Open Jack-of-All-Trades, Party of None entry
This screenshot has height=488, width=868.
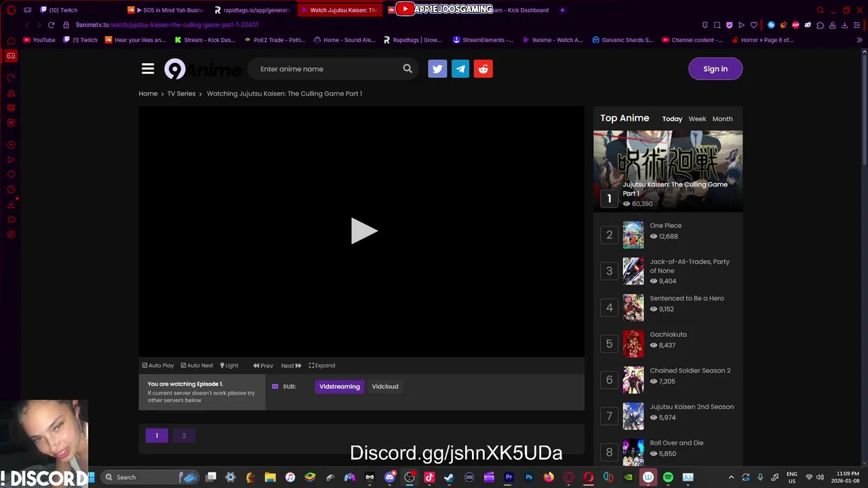click(x=690, y=266)
